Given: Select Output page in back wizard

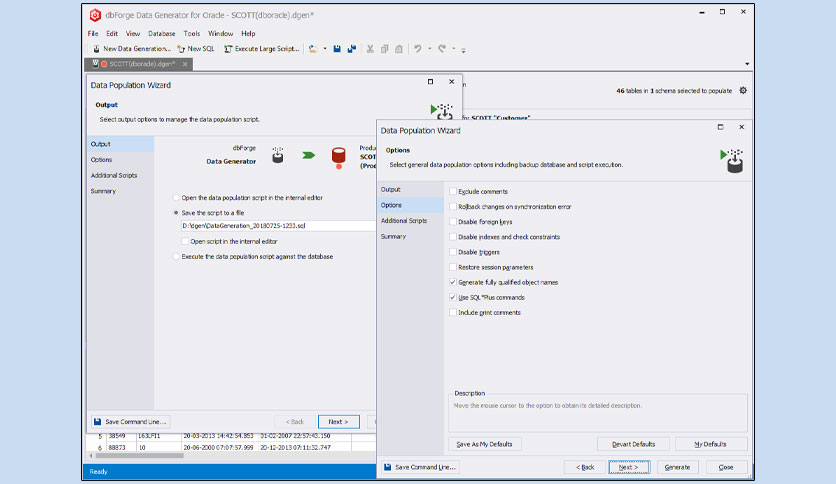Looking at the screenshot, I should coord(120,144).
